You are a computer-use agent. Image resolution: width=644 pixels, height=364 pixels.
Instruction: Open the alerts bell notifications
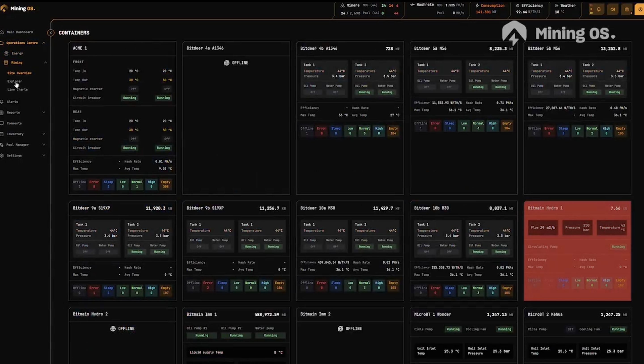(599, 9)
